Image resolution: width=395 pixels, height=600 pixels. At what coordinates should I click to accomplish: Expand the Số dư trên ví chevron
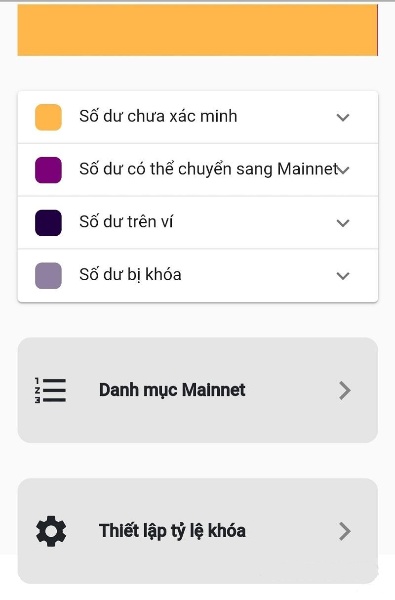coord(343,223)
